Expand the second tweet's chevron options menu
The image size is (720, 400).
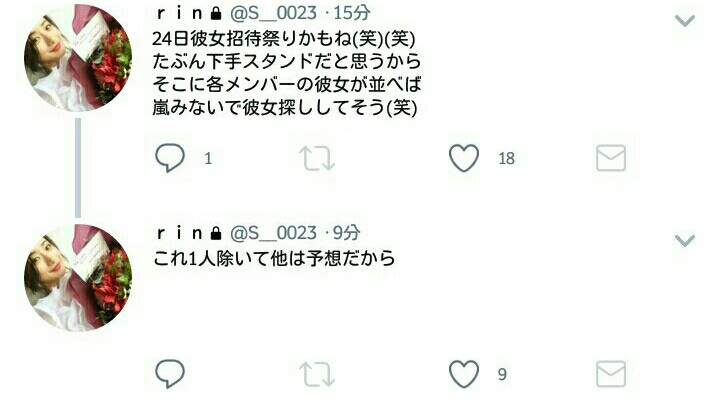click(684, 240)
